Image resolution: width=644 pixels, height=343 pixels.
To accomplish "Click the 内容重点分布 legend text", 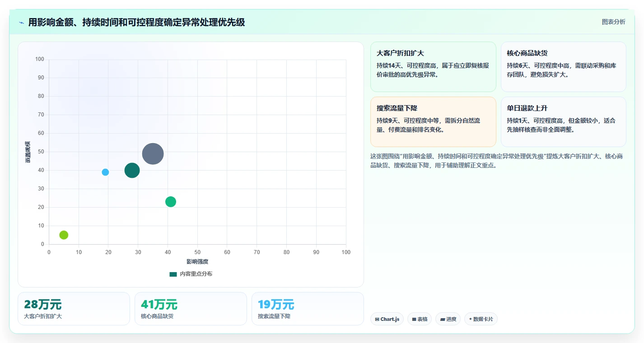I will point(196,274).
